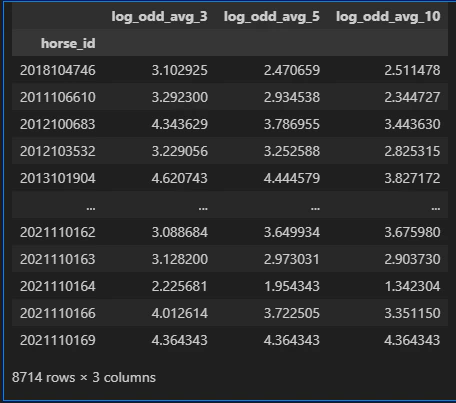Click the value 3.351150
This screenshot has width=456, height=403.
(412, 313)
